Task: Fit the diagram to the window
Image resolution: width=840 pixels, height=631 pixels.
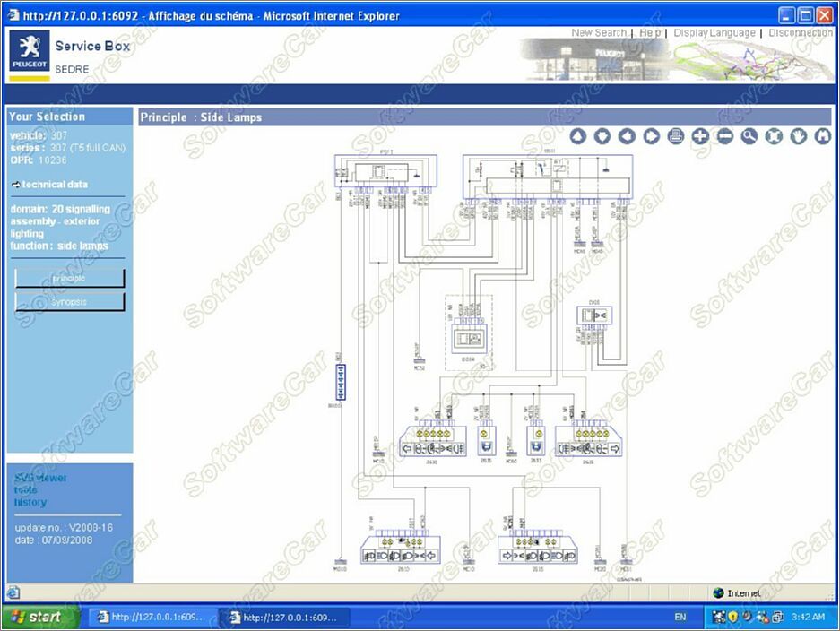Action: click(774, 136)
